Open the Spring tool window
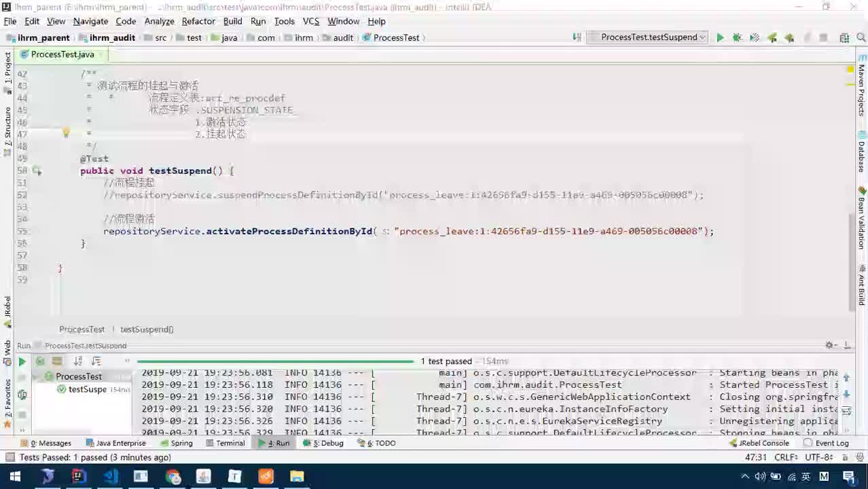 pyautogui.click(x=176, y=443)
